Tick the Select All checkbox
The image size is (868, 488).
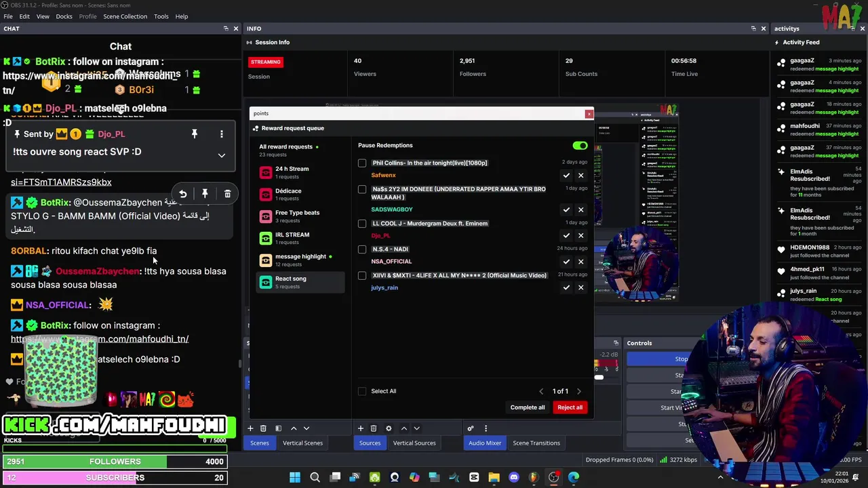coord(362,391)
